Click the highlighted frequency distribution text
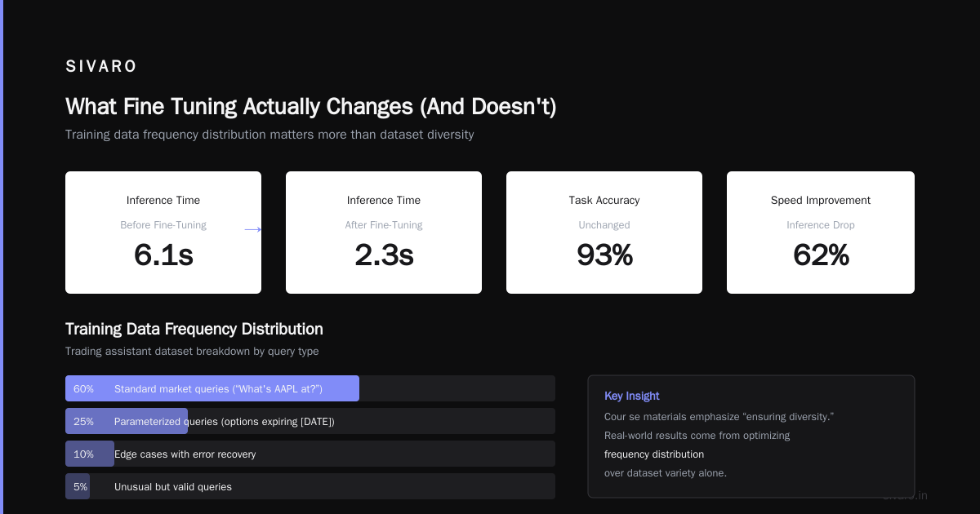 coord(654,454)
